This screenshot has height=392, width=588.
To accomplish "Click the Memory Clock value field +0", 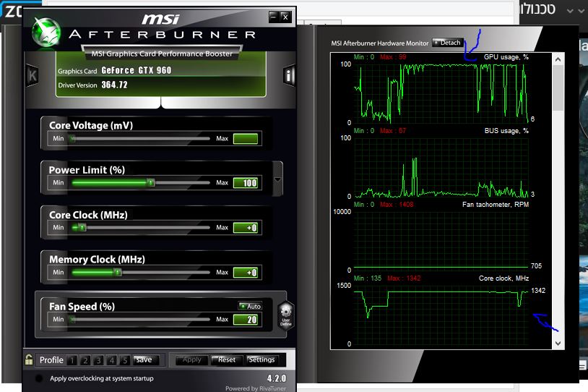I will [x=246, y=272].
